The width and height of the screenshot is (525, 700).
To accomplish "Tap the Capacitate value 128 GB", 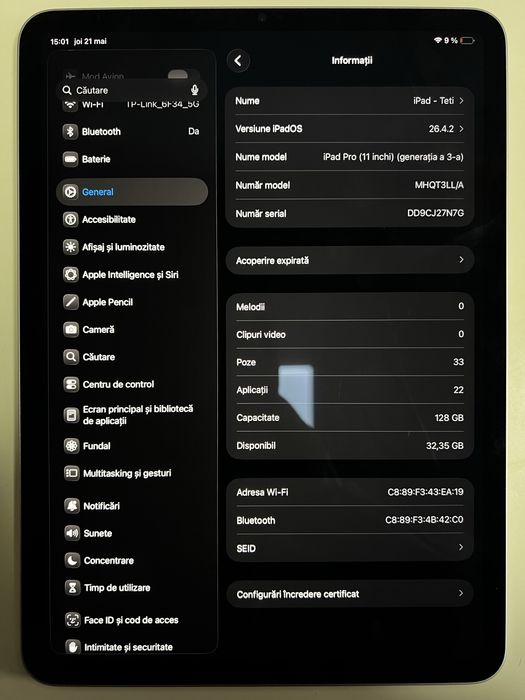I will [449, 417].
